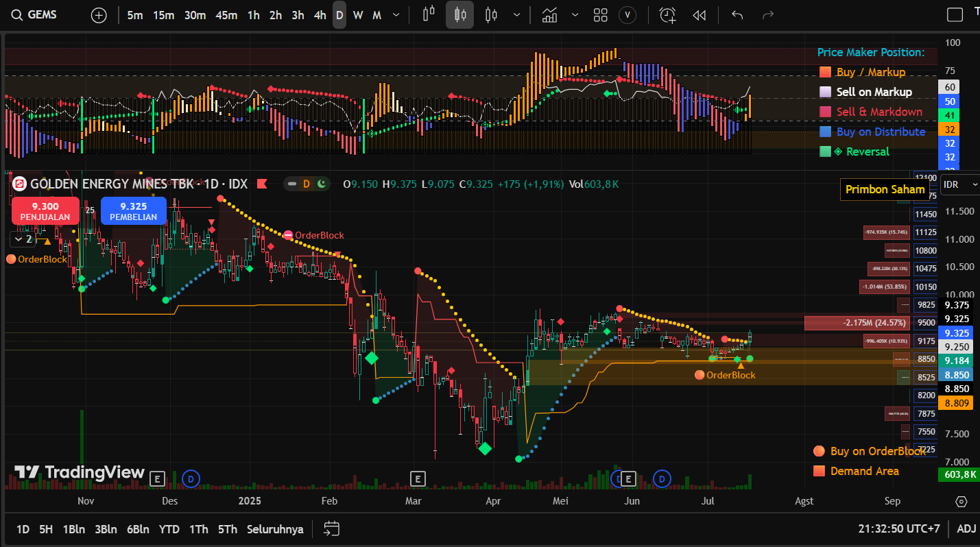The height and width of the screenshot is (547, 980).
Task: Switch to the W weekly timeframe
Action: [358, 15]
